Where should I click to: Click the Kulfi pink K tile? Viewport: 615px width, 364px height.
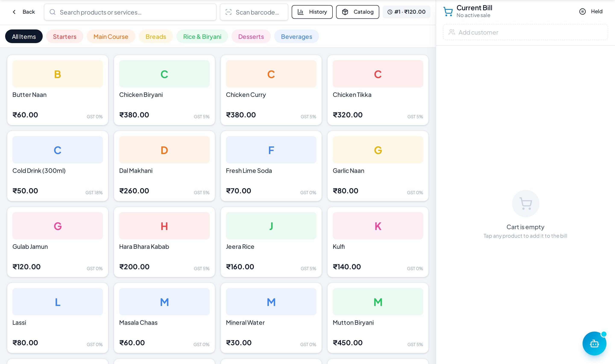point(378,226)
